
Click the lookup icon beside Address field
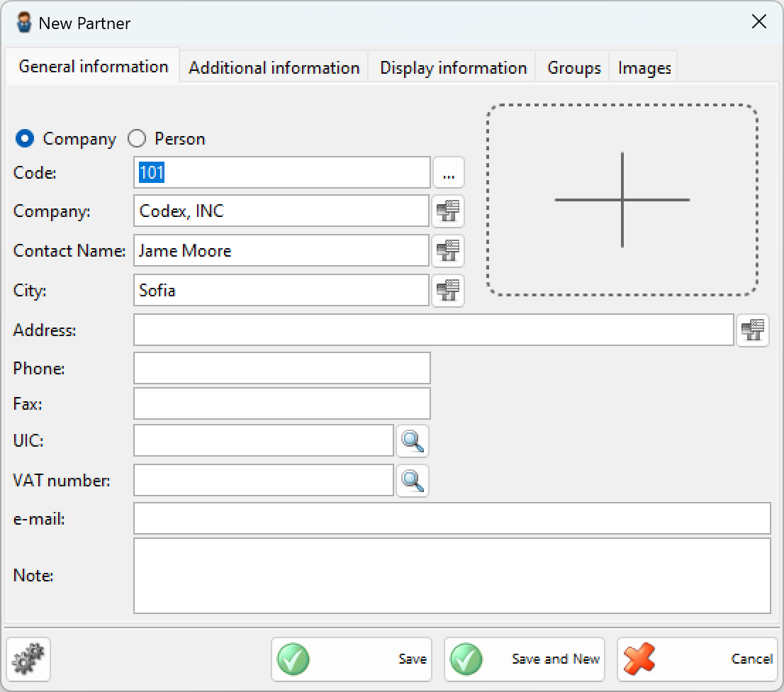(x=752, y=330)
